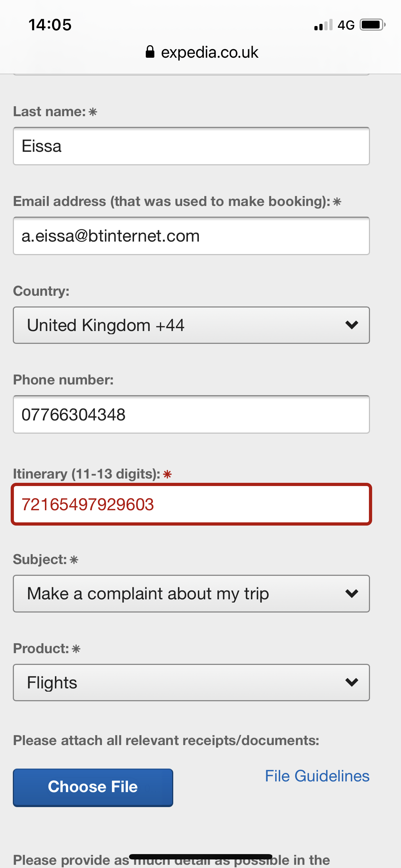Image resolution: width=401 pixels, height=868 pixels.
Task: Open the Subject dropdown
Action: click(x=191, y=593)
